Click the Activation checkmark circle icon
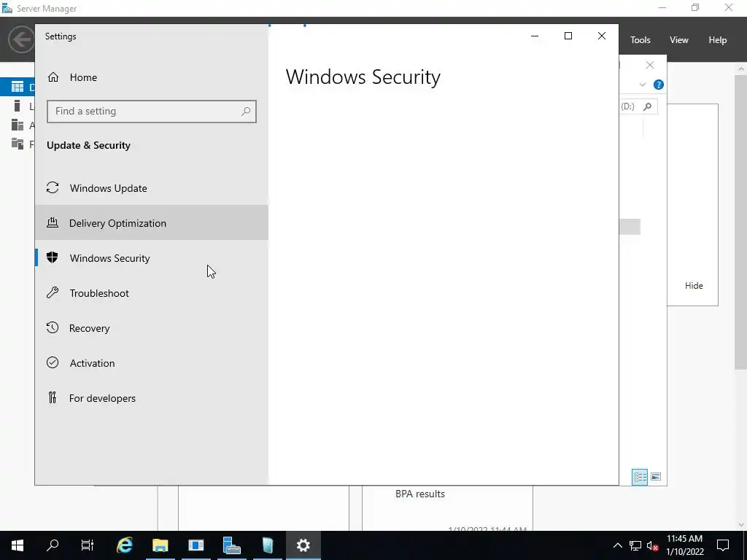The image size is (747, 560). click(53, 362)
